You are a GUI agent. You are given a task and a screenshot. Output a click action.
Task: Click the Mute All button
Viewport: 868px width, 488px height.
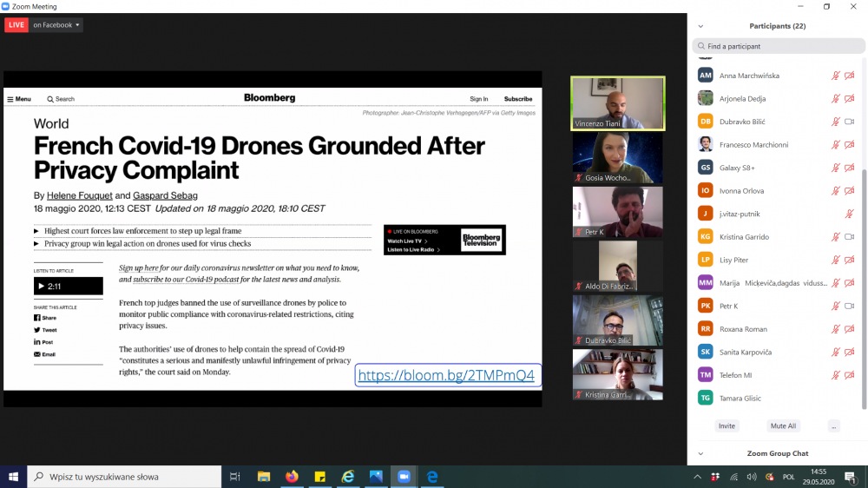pos(783,426)
